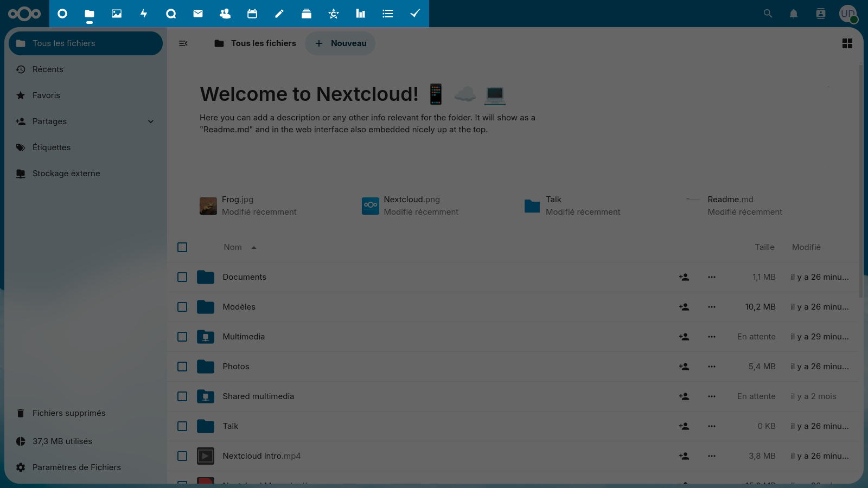Sort files by Modifié column

click(x=806, y=247)
